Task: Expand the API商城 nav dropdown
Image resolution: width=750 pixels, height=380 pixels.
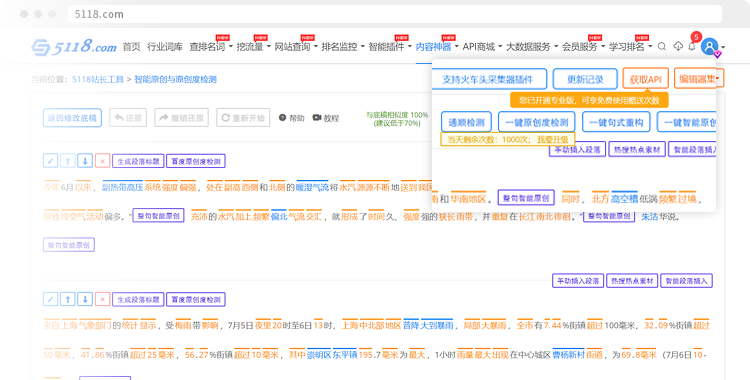Action: pyautogui.click(x=500, y=47)
